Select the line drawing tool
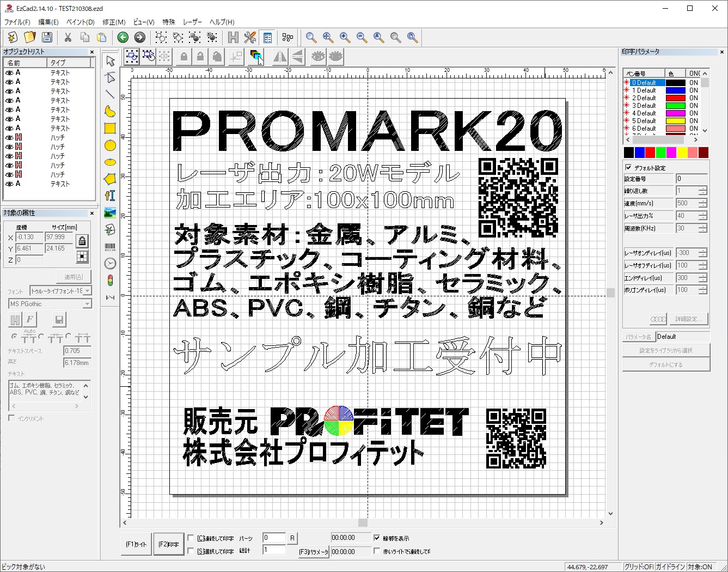Viewport: 728px width, 572px height. (110, 94)
